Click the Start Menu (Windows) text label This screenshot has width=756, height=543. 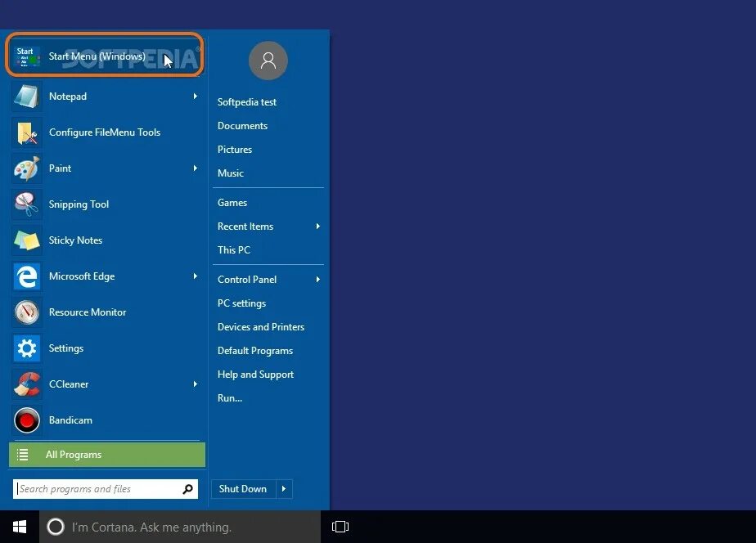[97, 56]
